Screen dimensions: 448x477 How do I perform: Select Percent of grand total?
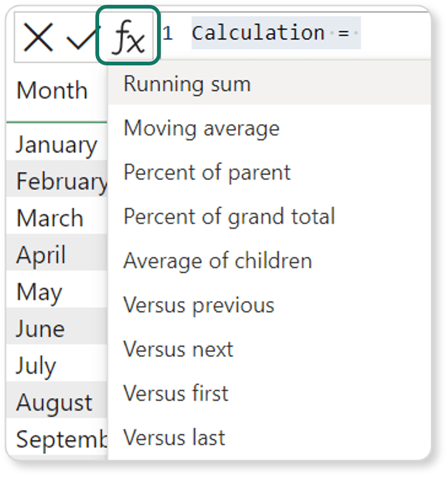(x=229, y=217)
